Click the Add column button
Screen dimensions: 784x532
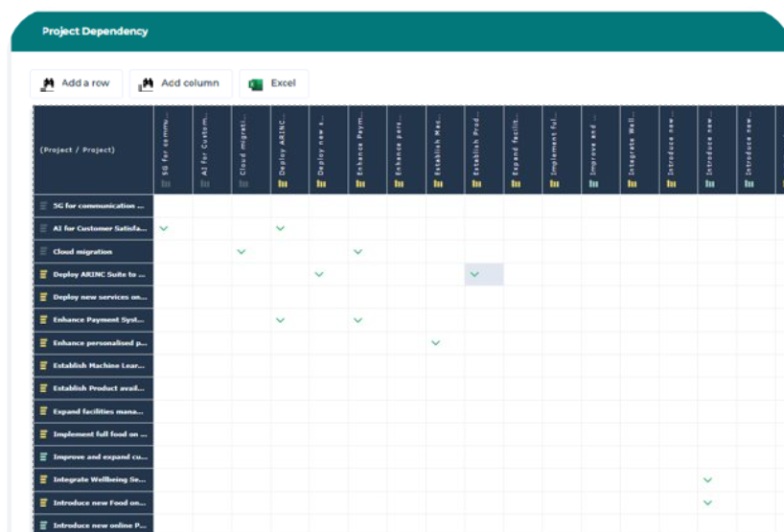pos(180,83)
